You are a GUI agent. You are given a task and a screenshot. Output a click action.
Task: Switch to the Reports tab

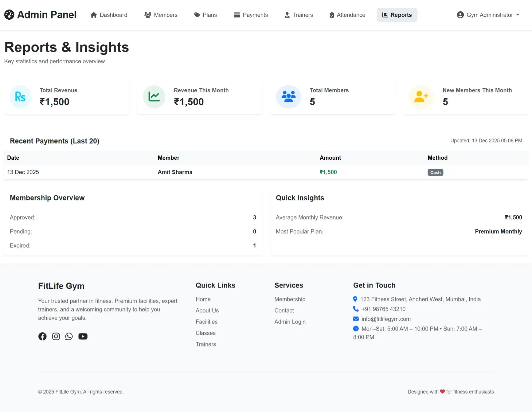point(397,15)
